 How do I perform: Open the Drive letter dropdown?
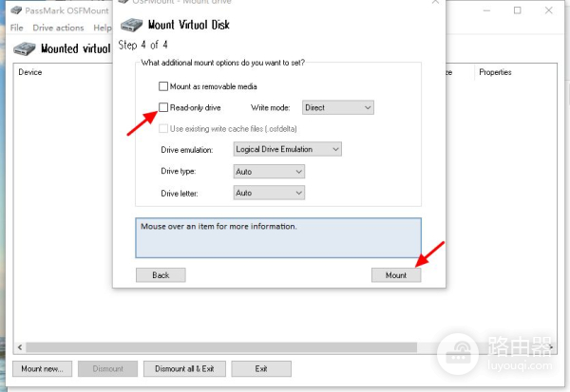pos(269,193)
